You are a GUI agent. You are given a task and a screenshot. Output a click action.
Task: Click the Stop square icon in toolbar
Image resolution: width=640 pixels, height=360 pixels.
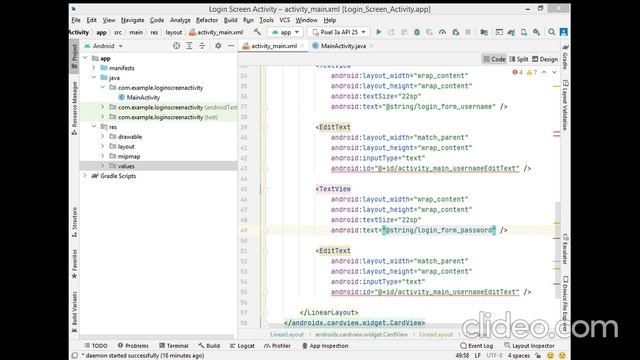coord(468,32)
